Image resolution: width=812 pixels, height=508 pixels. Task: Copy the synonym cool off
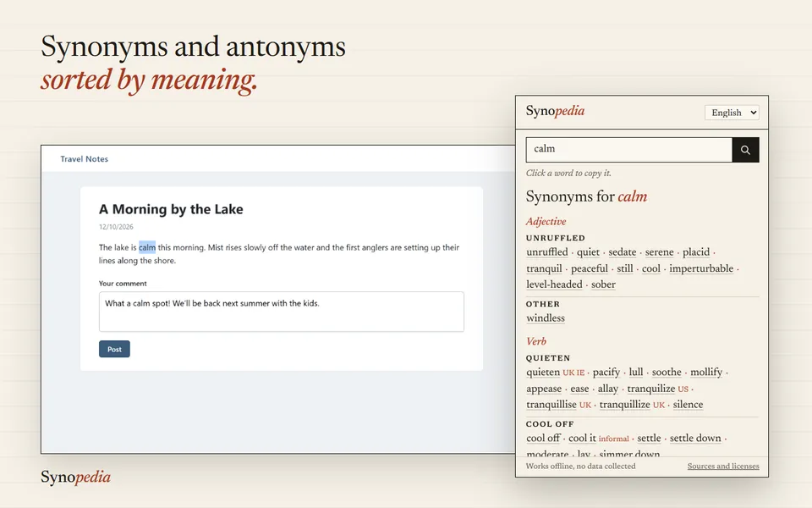pos(543,439)
